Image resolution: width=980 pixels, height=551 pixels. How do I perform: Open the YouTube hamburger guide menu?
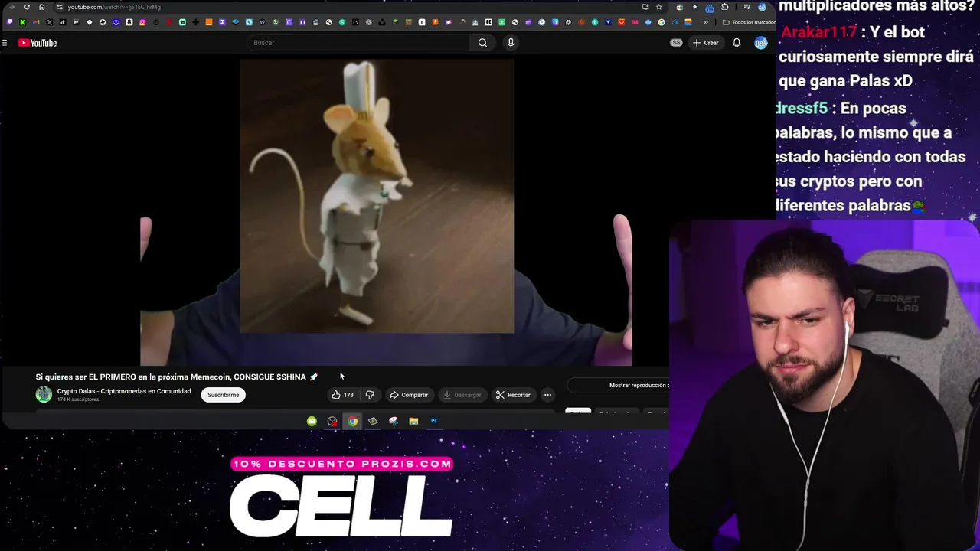[x=5, y=43]
